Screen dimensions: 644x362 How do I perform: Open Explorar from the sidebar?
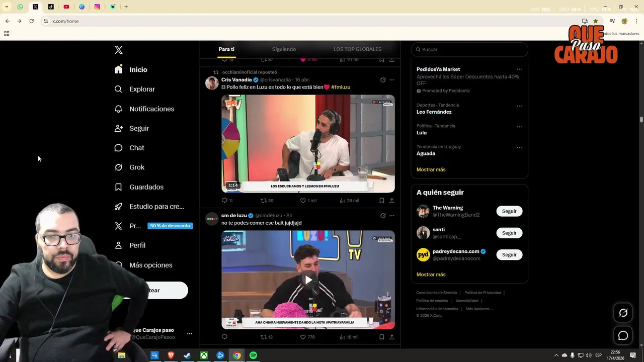[135, 89]
